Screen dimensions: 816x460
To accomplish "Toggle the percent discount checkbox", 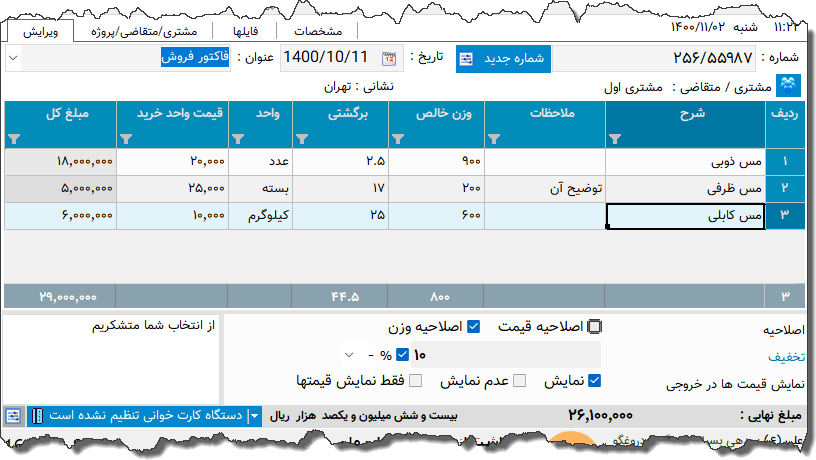I will 402,354.
